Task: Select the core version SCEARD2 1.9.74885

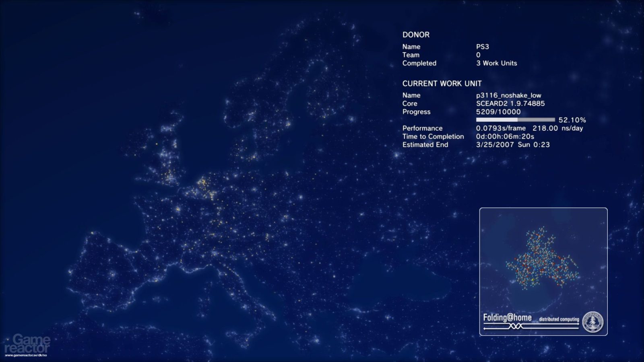Action: tap(510, 104)
